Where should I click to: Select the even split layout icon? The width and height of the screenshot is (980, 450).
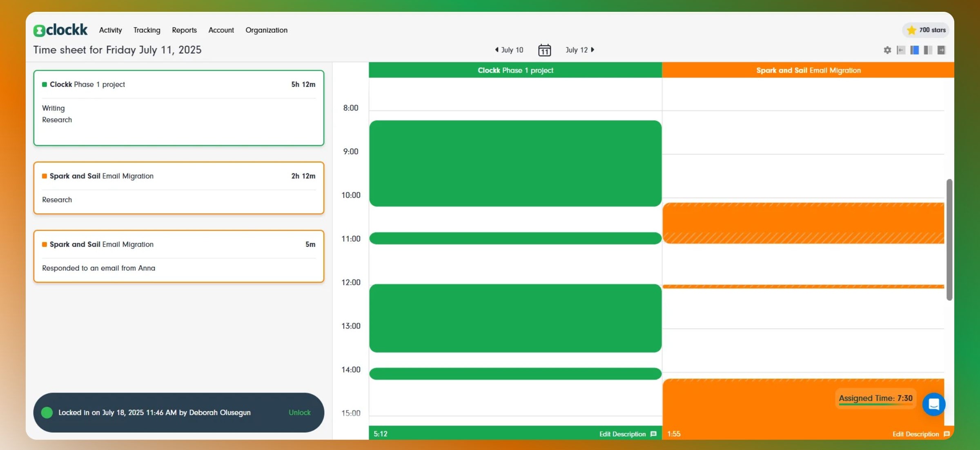(928, 50)
